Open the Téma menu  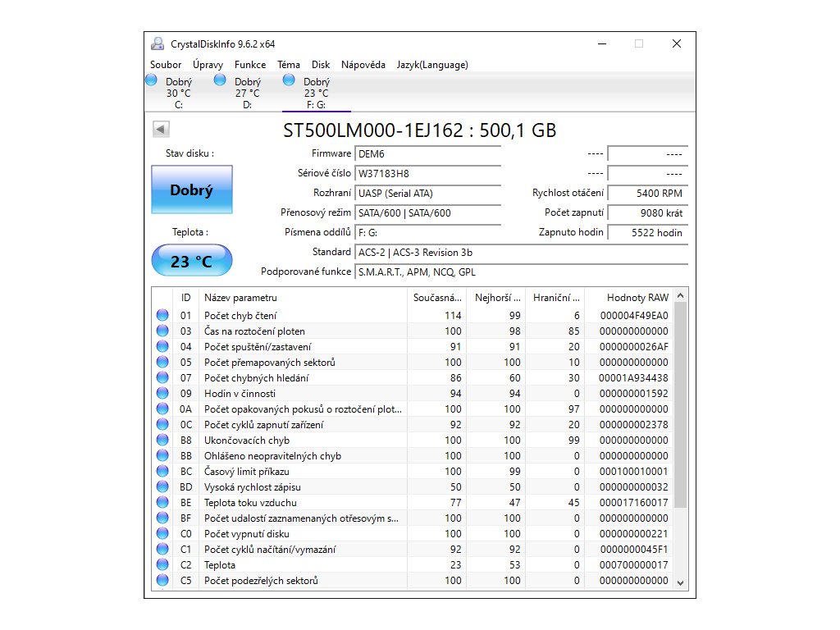tap(289, 65)
